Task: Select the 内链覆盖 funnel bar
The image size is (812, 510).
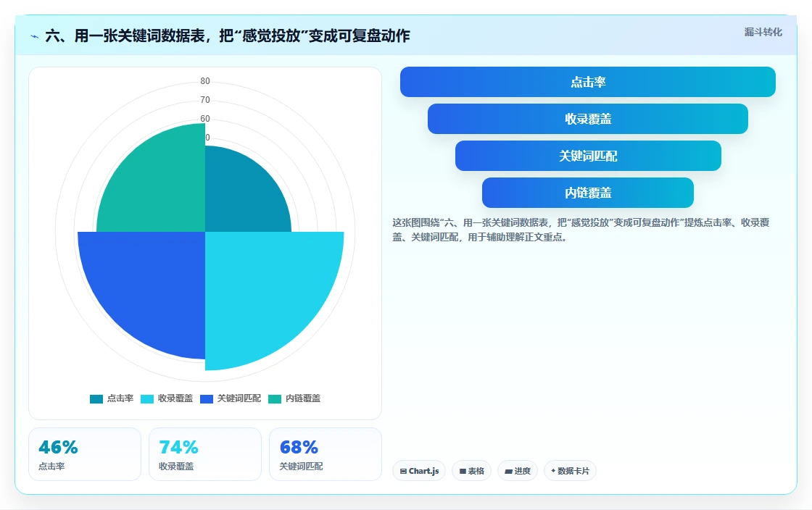Action: 588,193
